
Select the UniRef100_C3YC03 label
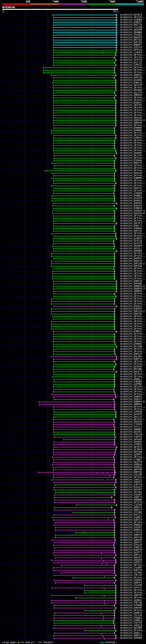[x=131, y=532]
